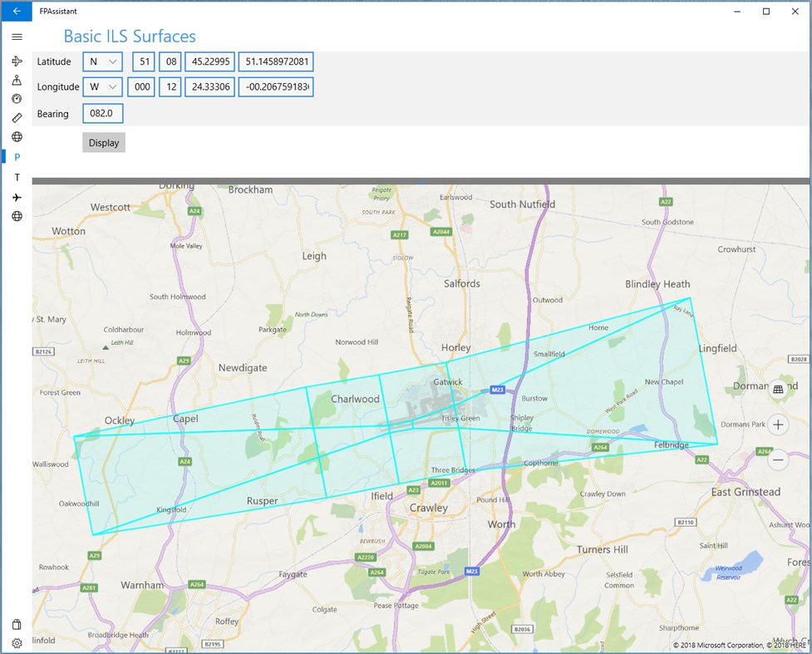Screen dimensions: 812x654
Task: Zoom in with the map plus button
Action: click(x=778, y=425)
